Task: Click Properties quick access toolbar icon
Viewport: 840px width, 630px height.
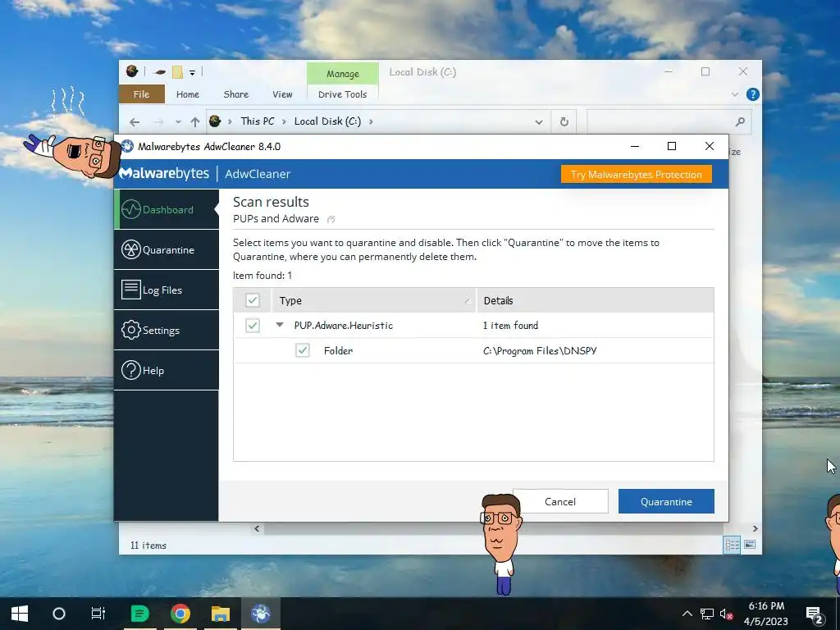Action: click(159, 72)
